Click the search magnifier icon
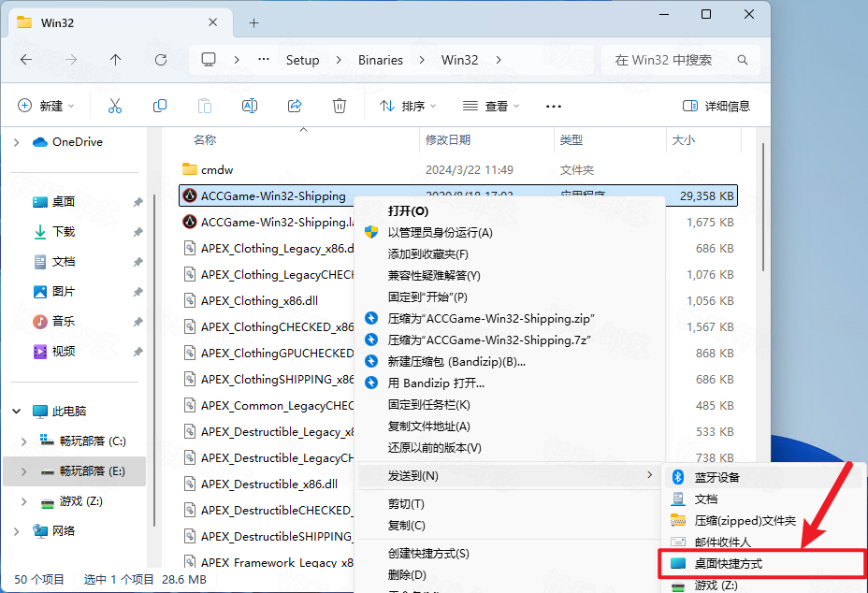The height and width of the screenshot is (593, 868). (743, 60)
